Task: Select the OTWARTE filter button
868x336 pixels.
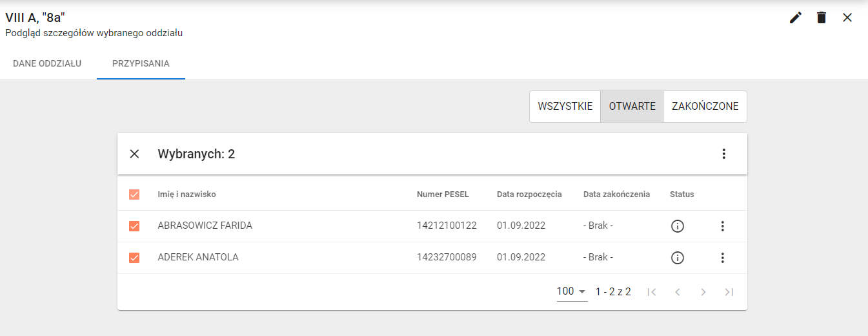Action: point(632,107)
